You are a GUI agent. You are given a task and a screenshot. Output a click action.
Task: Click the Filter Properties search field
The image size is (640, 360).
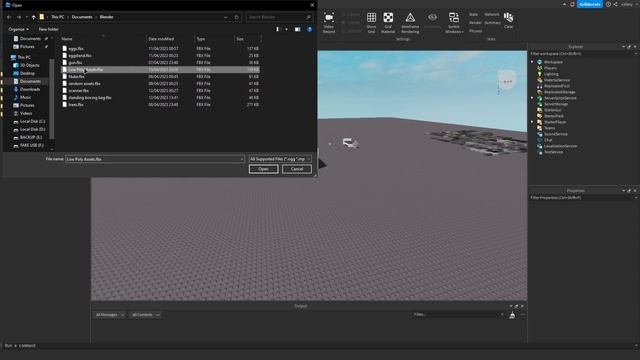coord(583,198)
